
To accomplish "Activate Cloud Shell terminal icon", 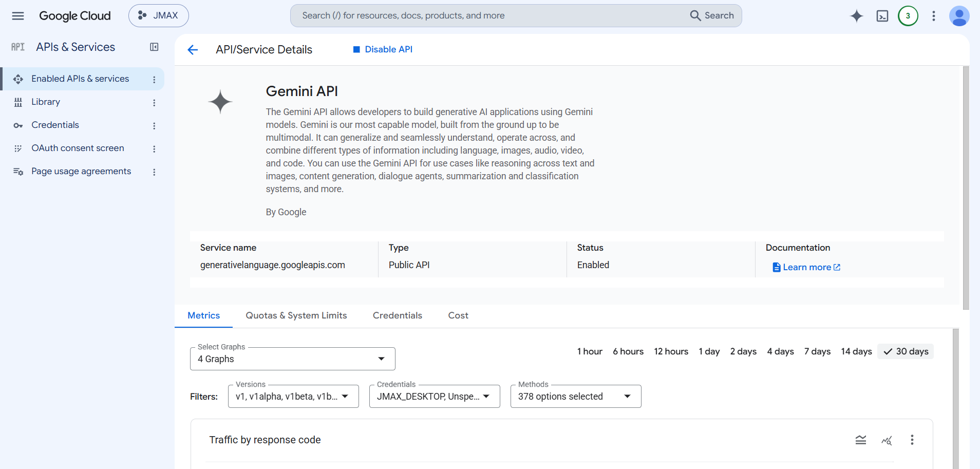I will click(x=882, y=16).
